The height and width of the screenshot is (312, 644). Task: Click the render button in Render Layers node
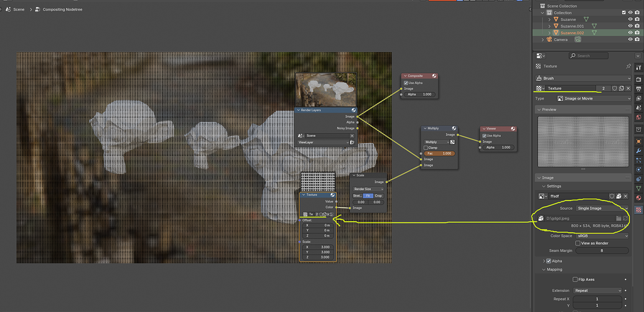[352, 143]
